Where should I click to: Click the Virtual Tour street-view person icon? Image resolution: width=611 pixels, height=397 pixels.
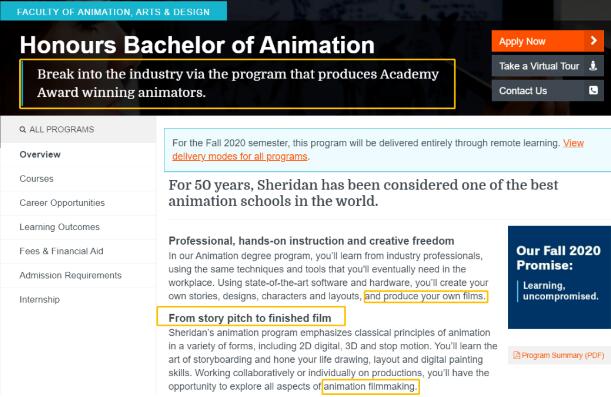(x=593, y=66)
